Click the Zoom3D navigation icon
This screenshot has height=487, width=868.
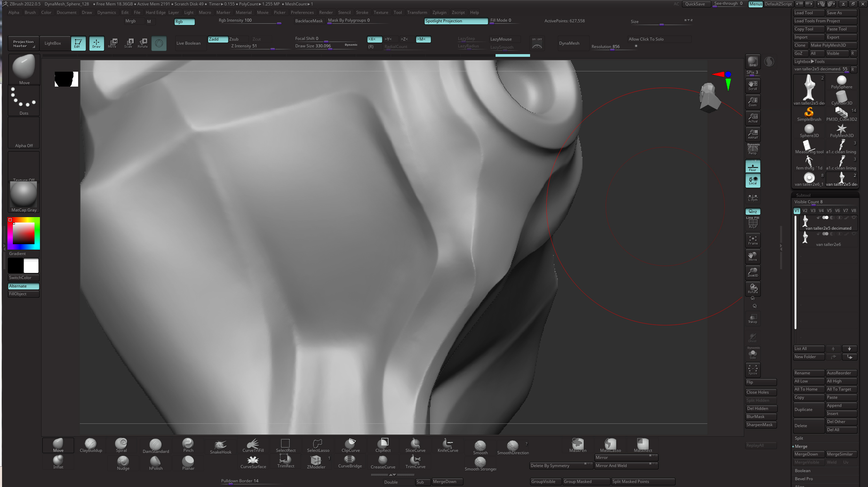click(753, 272)
